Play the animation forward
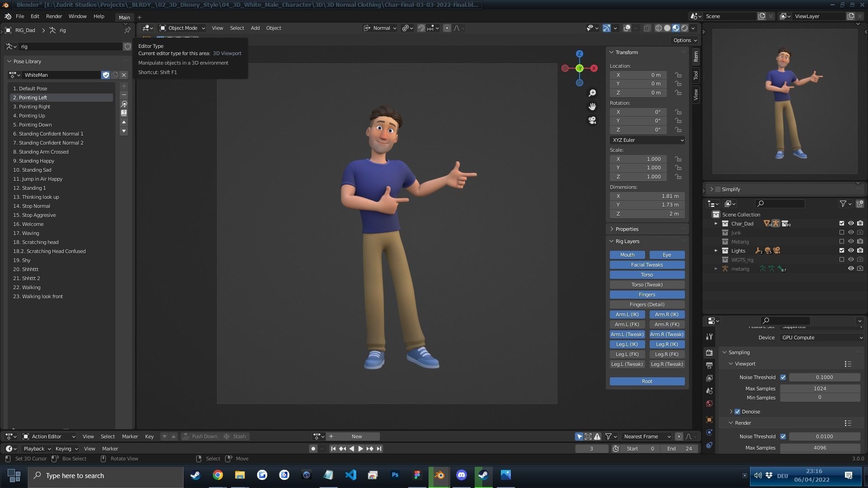Screen dimensions: 868x488 360,449
